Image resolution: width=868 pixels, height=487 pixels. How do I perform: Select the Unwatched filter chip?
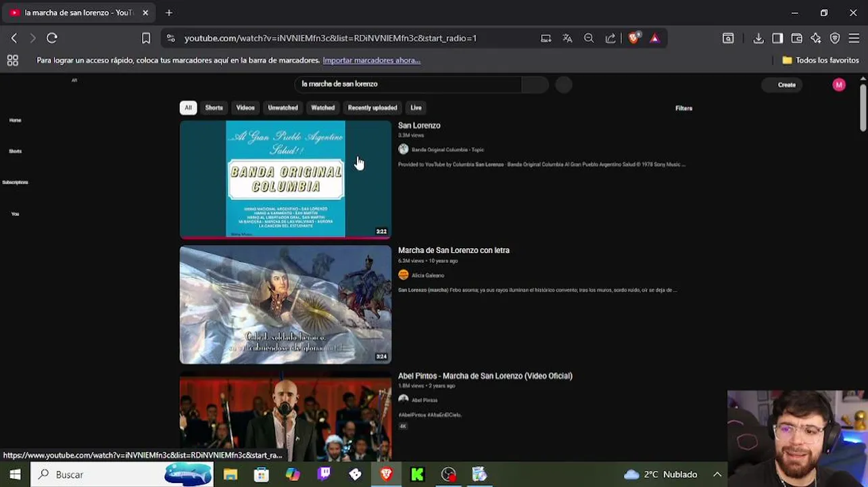tap(283, 108)
